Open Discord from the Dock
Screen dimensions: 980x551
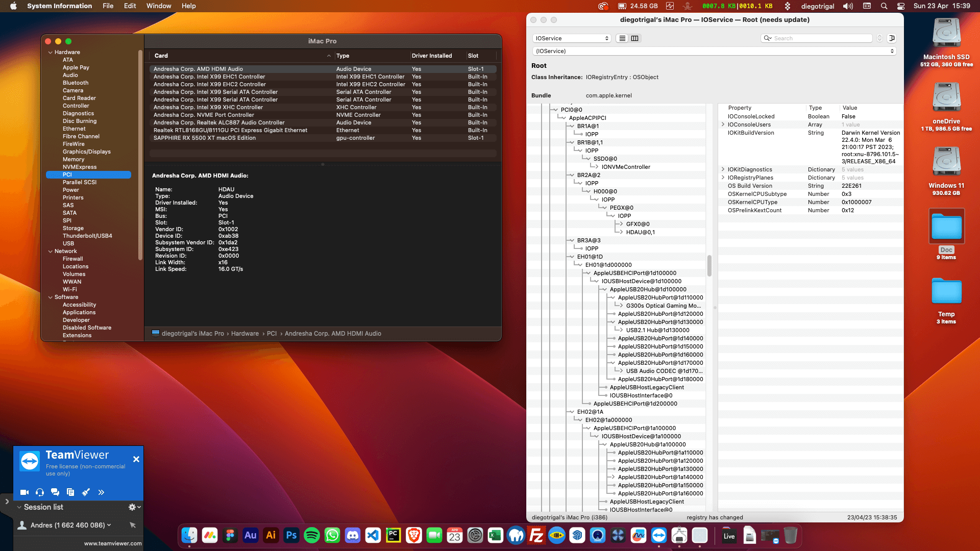[x=353, y=535]
